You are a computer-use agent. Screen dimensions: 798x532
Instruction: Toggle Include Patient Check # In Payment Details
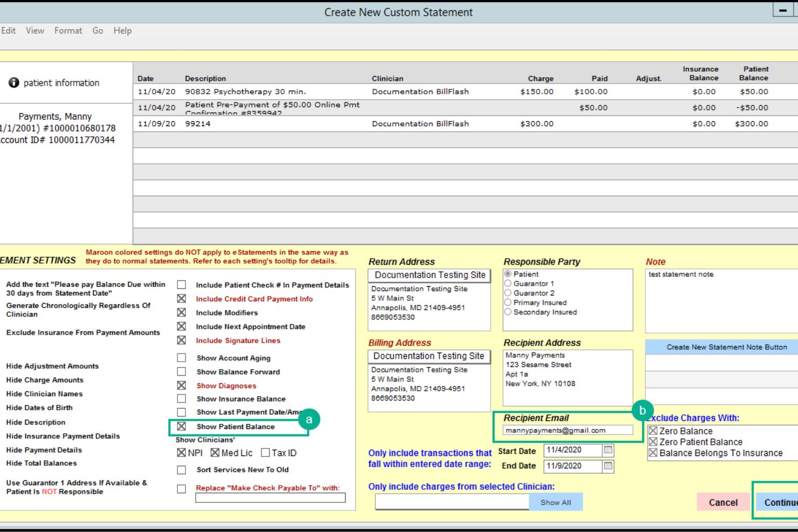point(182,285)
